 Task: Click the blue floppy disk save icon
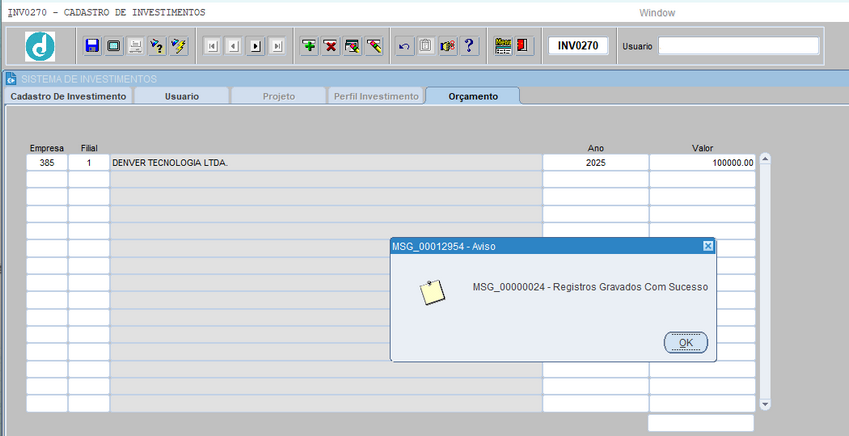coord(92,46)
